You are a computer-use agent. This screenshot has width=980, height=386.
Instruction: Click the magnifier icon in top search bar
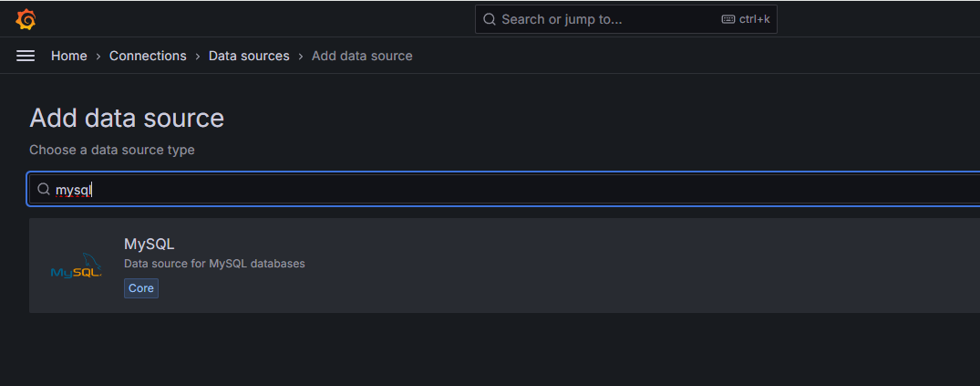pyautogui.click(x=490, y=19)
